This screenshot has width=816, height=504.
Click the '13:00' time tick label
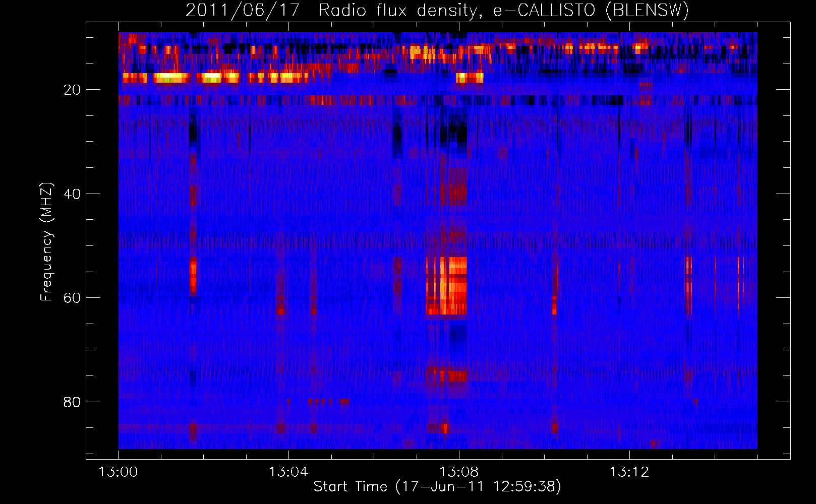[x=118, y=472]
